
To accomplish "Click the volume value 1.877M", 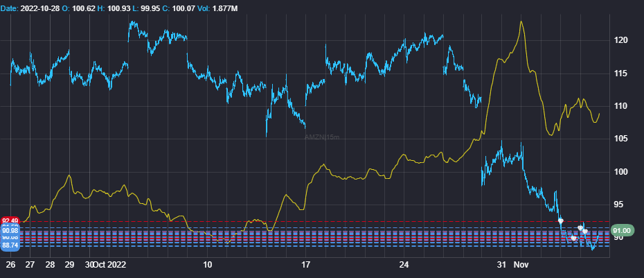I will click(x=224, y=8).
